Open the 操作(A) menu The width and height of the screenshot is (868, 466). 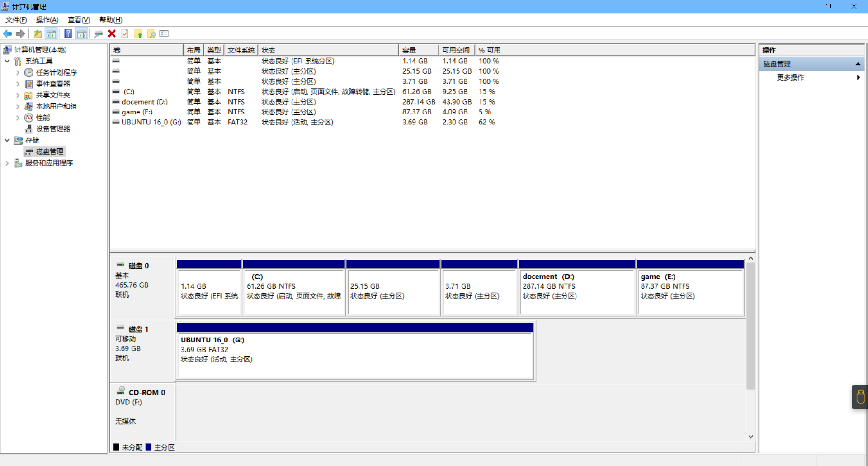point(47,20)
